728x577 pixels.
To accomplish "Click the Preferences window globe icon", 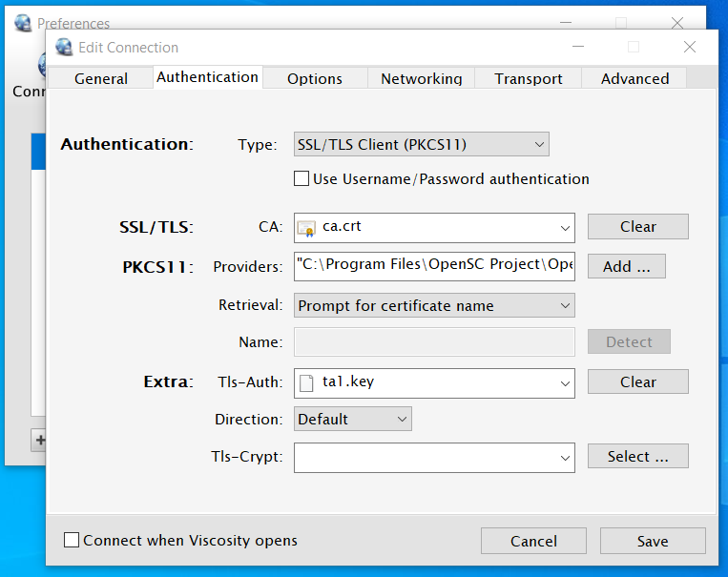I will [23, 23].
